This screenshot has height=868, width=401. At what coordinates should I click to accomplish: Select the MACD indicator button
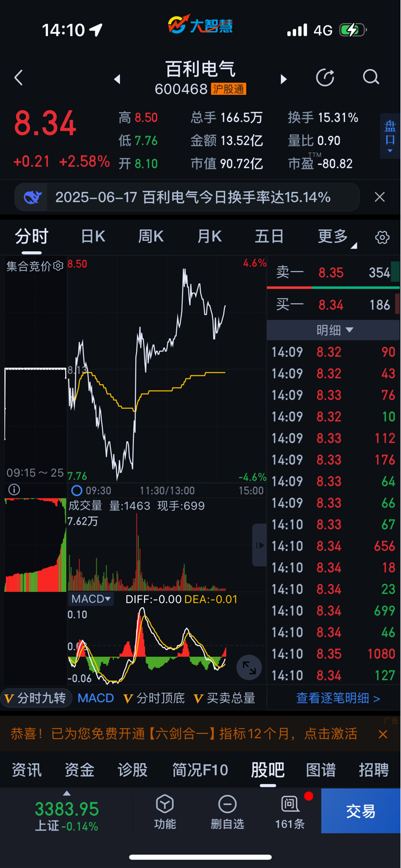pyautogui.click(x=95, y=698)
